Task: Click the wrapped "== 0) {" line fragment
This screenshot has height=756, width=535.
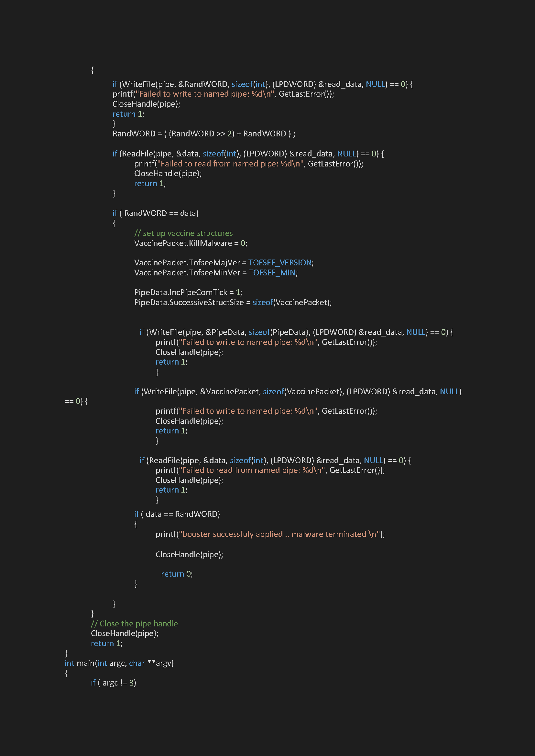Action: (x=76, y=401)
